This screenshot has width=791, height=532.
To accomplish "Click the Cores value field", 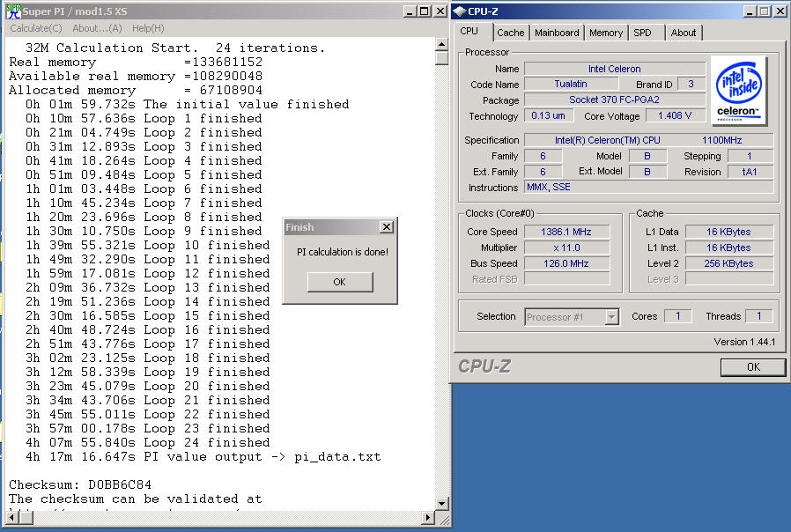I will click(x=678, y=316).
